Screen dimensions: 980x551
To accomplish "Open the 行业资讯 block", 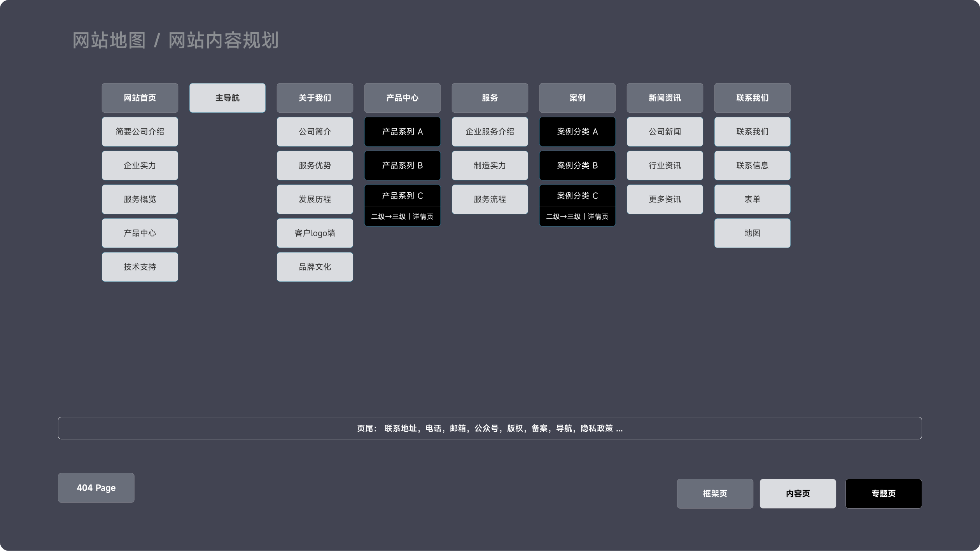I will (x=665, y=166).
